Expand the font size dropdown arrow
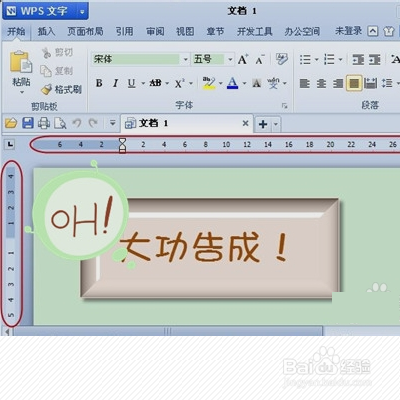Screen dimensions: 400x400 click(x=230, y=60)
